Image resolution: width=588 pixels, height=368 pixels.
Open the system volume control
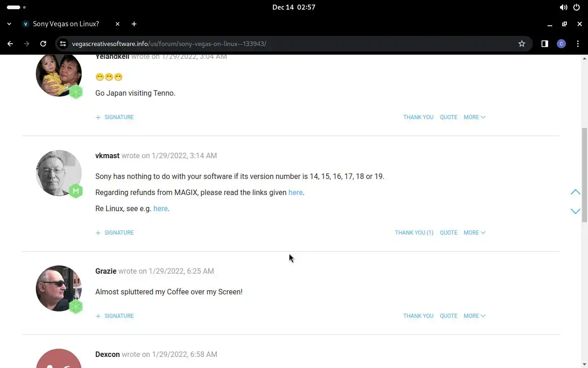[x=563, y=7]
